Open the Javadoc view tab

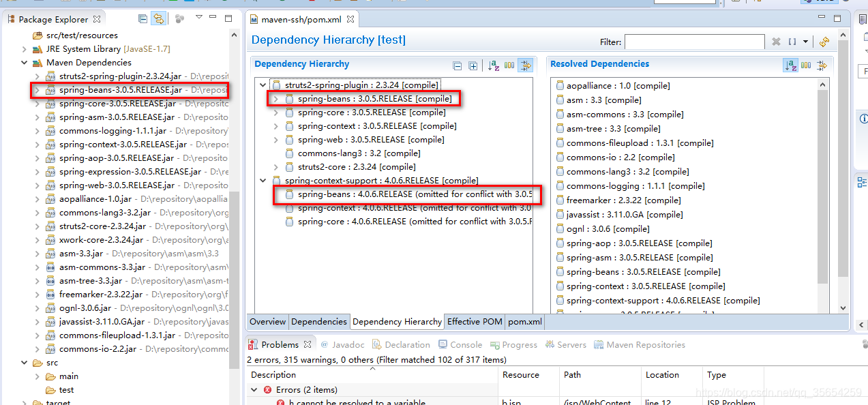(x=342, y=345)
